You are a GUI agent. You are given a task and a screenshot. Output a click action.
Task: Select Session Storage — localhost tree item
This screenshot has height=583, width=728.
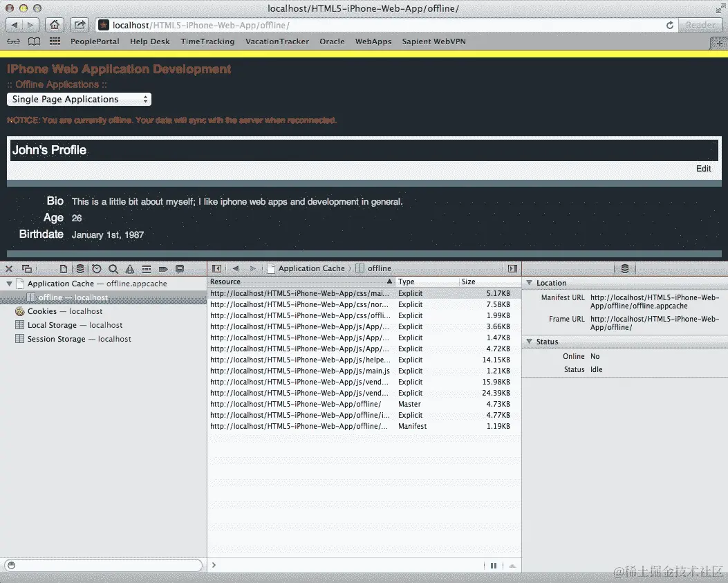(103, 339)
